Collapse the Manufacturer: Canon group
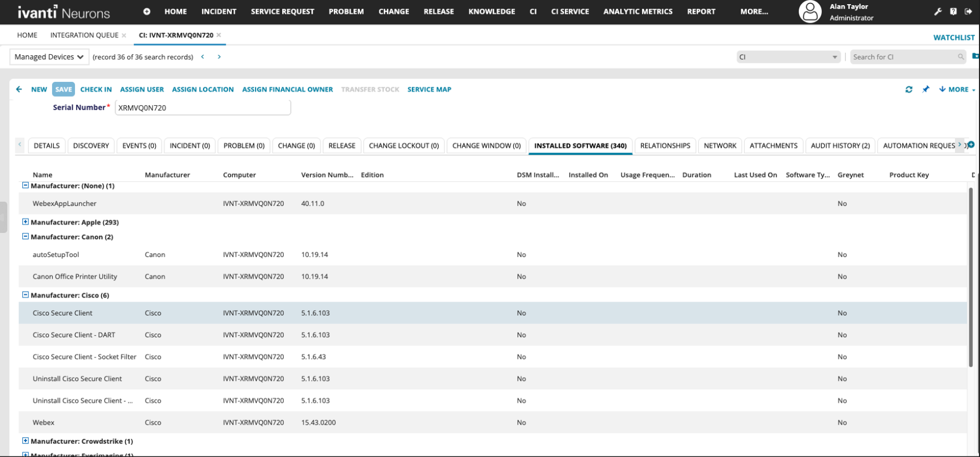 (25, 237)
